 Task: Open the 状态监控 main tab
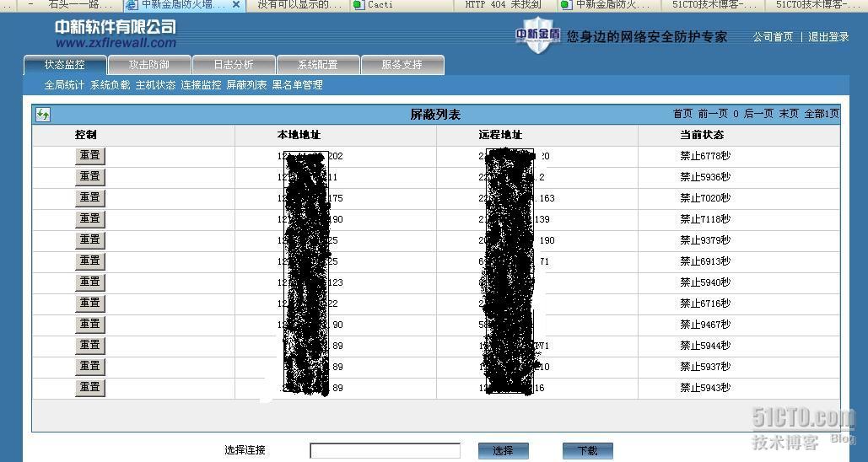click(65, 65)
